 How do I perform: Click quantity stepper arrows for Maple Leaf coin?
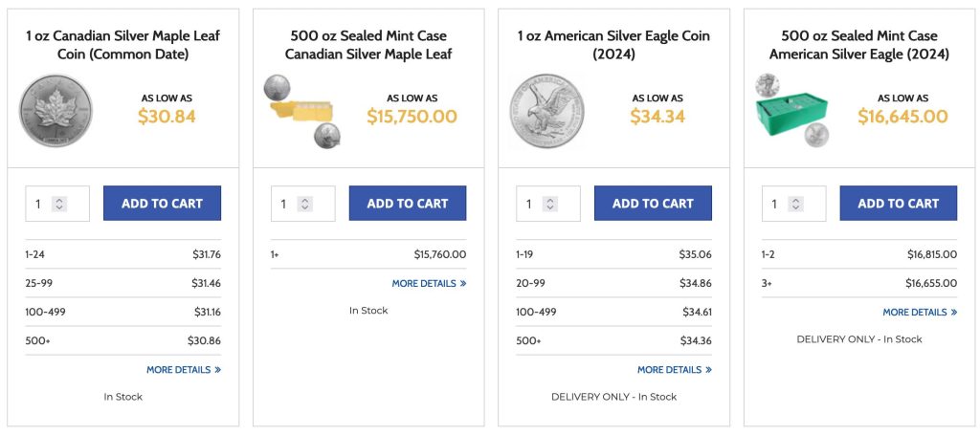[x=59, y=204]
